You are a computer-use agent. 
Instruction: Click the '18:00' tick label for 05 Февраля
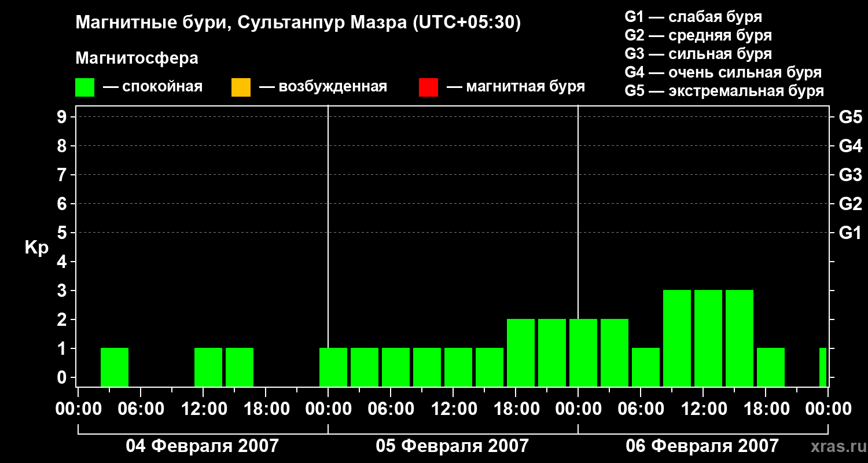point(516,409)
